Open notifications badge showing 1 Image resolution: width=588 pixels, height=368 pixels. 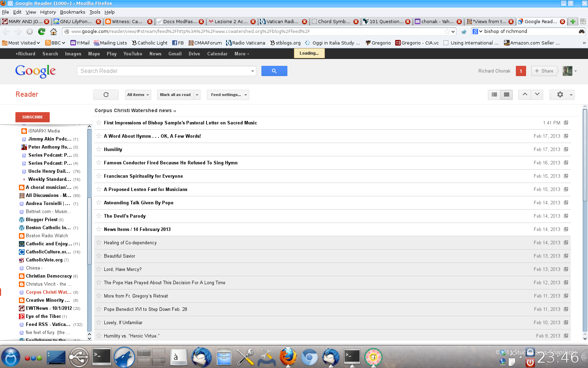pyautogui.click(x=521, y=71)
